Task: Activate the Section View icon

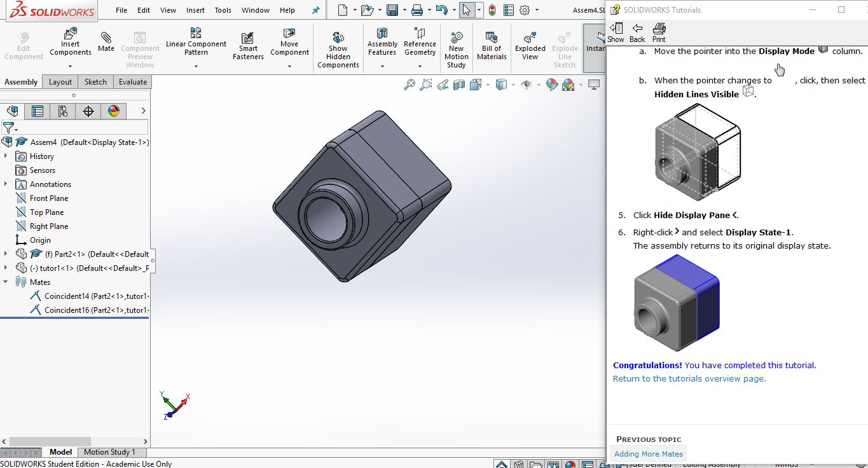Action: pyautogui.click(x=459, y=85)
